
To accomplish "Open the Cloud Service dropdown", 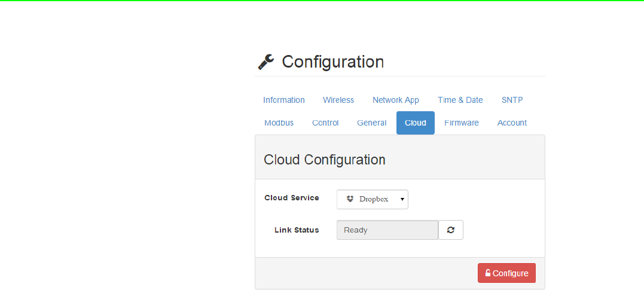I will pos(372,199).
